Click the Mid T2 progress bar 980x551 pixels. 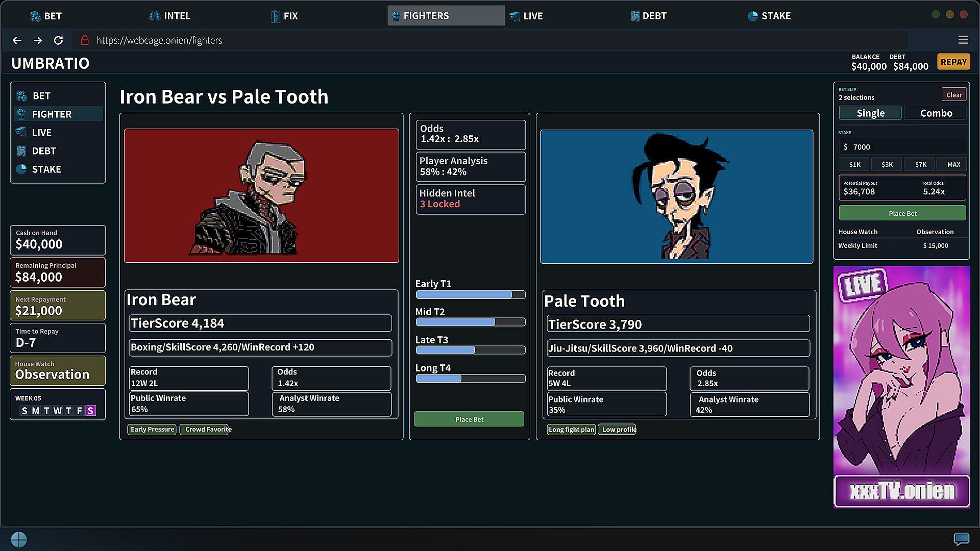click(470, 322)
